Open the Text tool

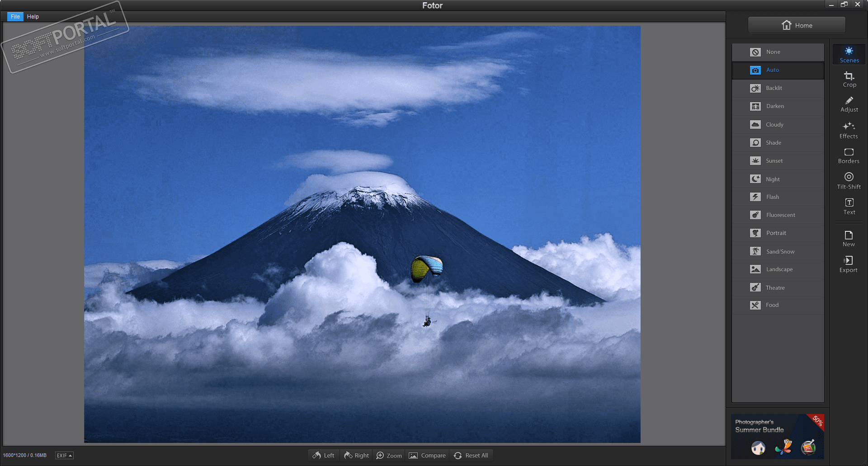click(x=849, y=207)
